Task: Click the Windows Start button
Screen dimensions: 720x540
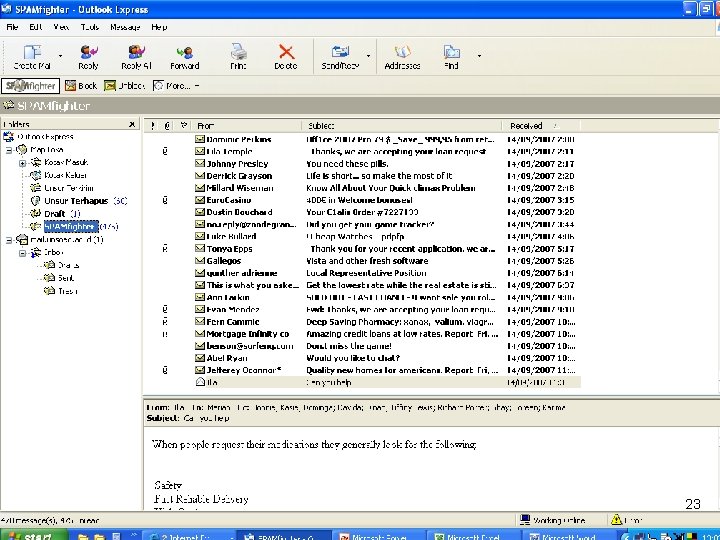Action: click(x=34, y=535)
